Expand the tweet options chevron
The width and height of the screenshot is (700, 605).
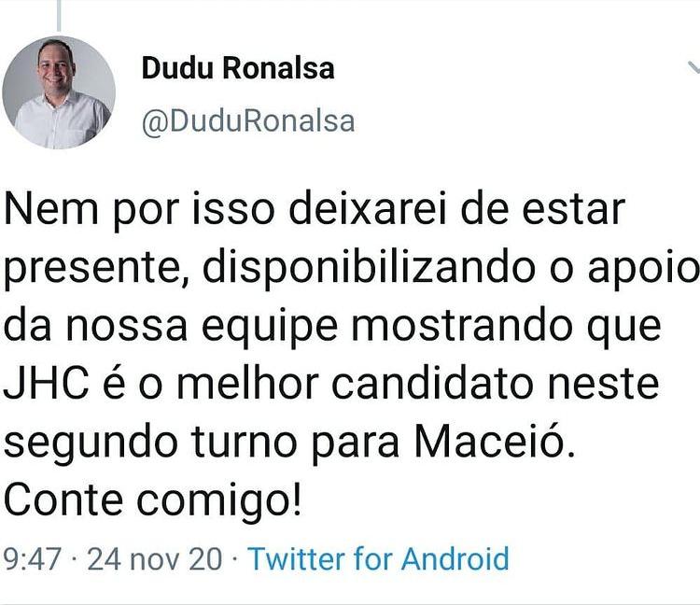pos(693,67)
